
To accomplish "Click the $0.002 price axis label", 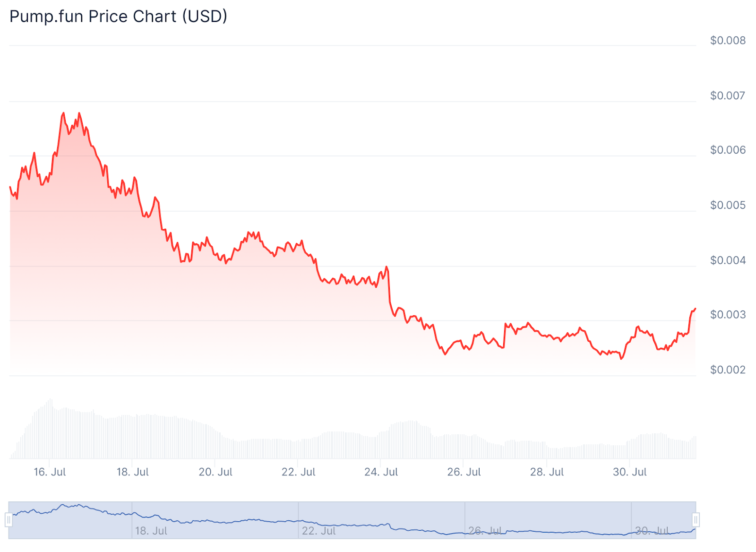I will tap(728, 370).
